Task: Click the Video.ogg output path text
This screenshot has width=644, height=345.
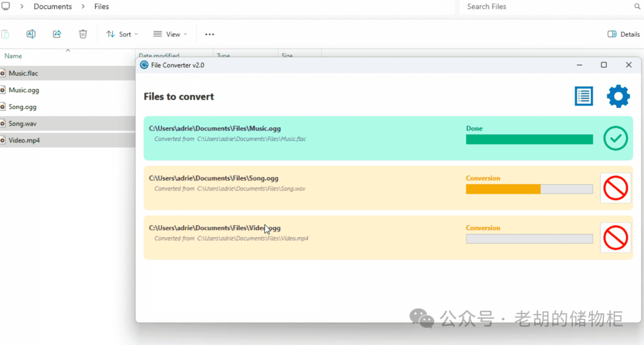Action: pos(215,228)
